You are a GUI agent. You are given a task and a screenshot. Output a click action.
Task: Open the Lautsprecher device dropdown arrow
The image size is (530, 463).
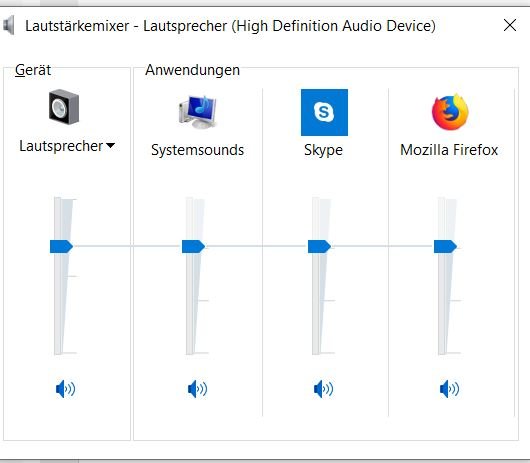click(x=111, y=146)
